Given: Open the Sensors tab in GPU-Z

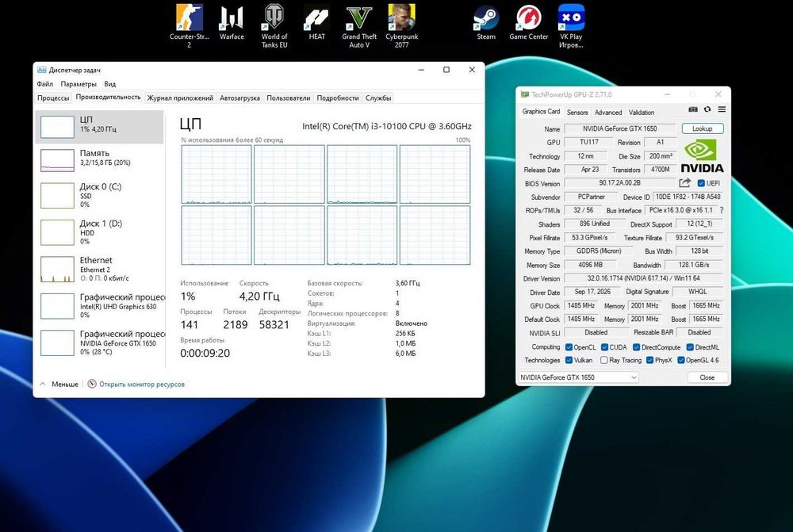Looking at the screenshot, I should click(577, 113).
